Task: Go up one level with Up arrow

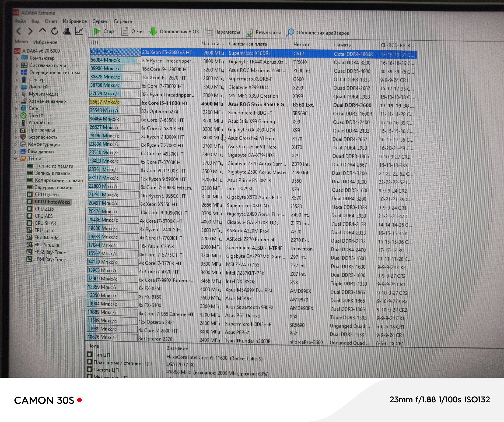Action: 43,30
